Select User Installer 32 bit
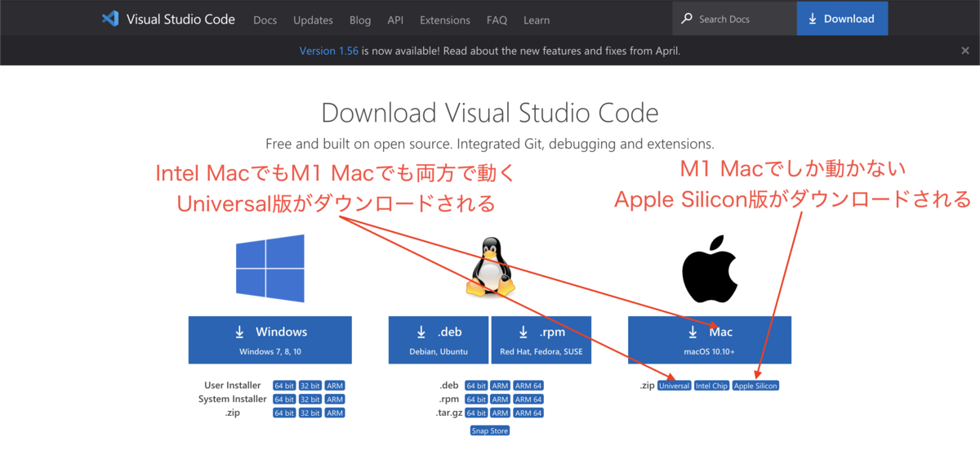The image size is (980, 460). [310, 386]
